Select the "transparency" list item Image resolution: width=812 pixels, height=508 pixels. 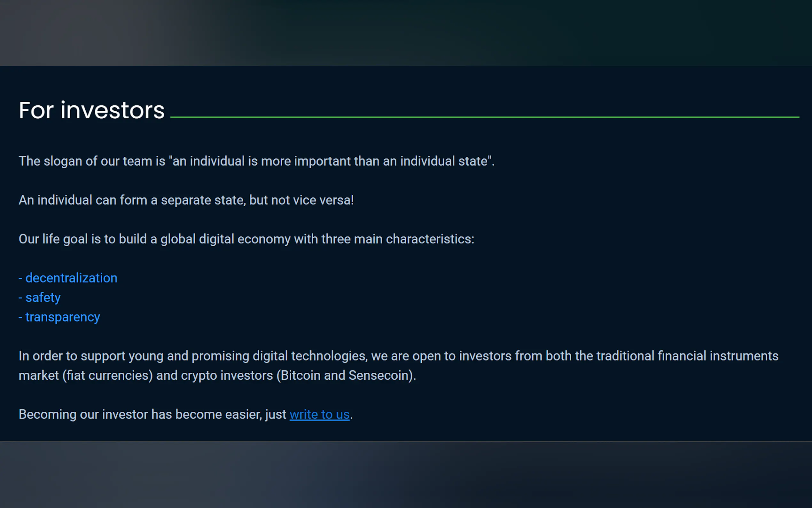(62, 317)
